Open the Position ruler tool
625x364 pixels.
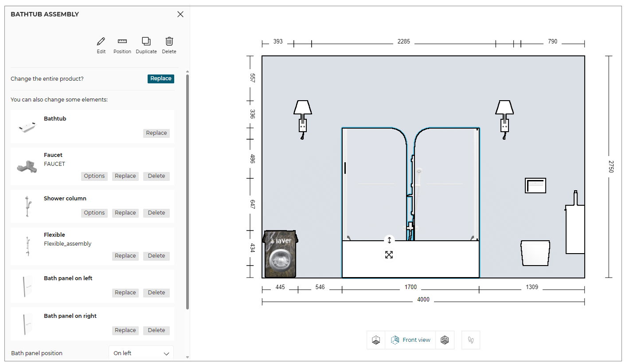click(122, 42)
